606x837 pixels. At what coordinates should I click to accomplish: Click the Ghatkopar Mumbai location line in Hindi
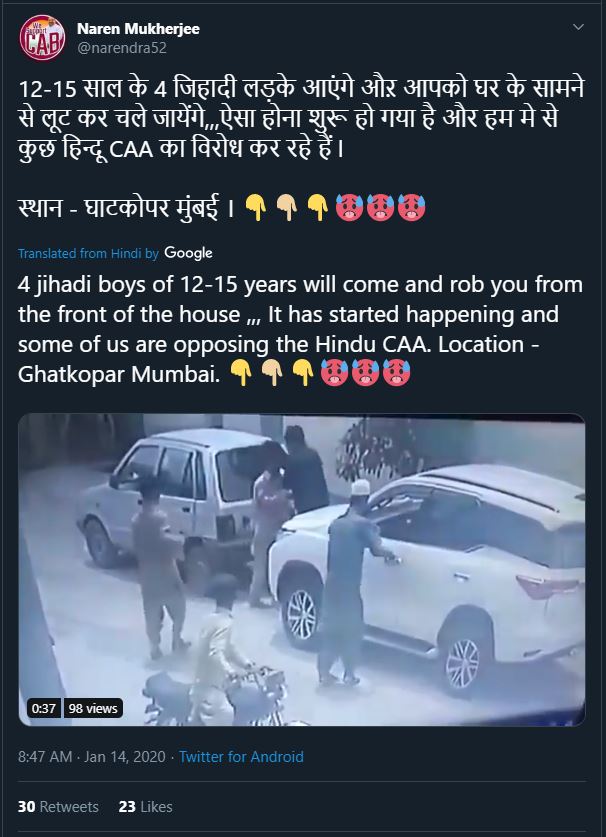(x=127, y=208)
